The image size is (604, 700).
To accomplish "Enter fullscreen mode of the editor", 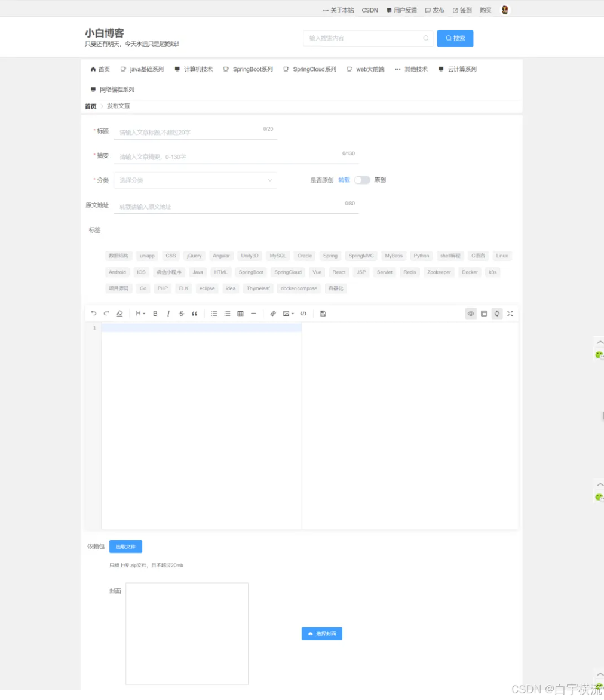I will 510,314.
